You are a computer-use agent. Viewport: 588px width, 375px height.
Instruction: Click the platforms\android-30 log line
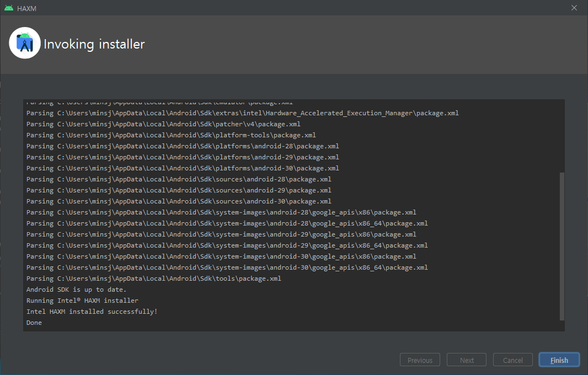[x=183, y=168]
